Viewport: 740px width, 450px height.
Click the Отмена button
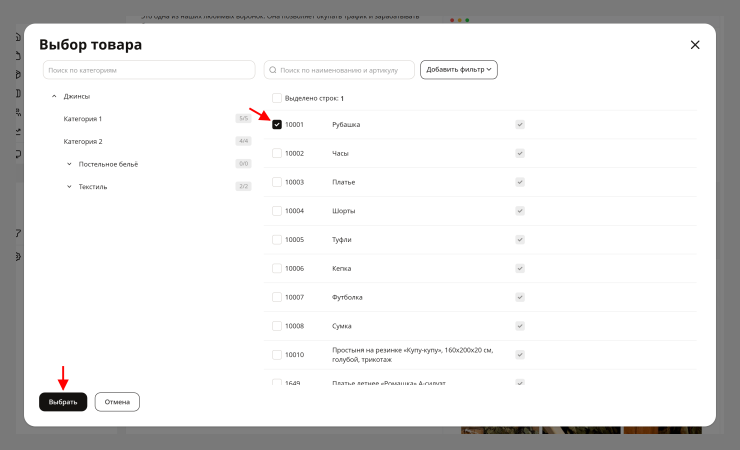pos(117,402)
